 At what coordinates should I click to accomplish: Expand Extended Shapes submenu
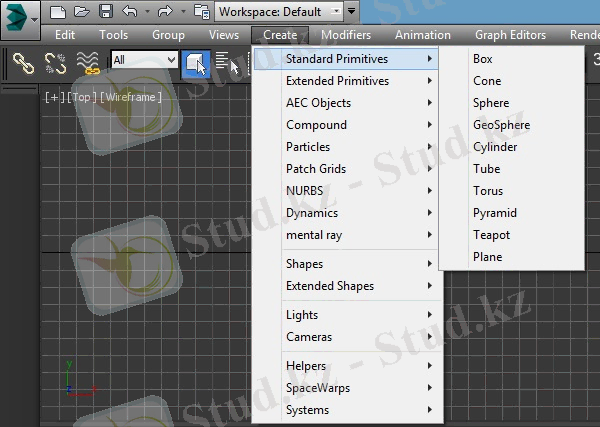click(347, 286)
